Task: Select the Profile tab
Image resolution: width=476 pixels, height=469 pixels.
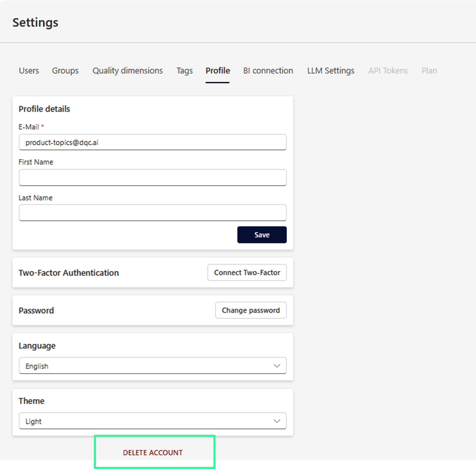Action: (x=217, y=71)
